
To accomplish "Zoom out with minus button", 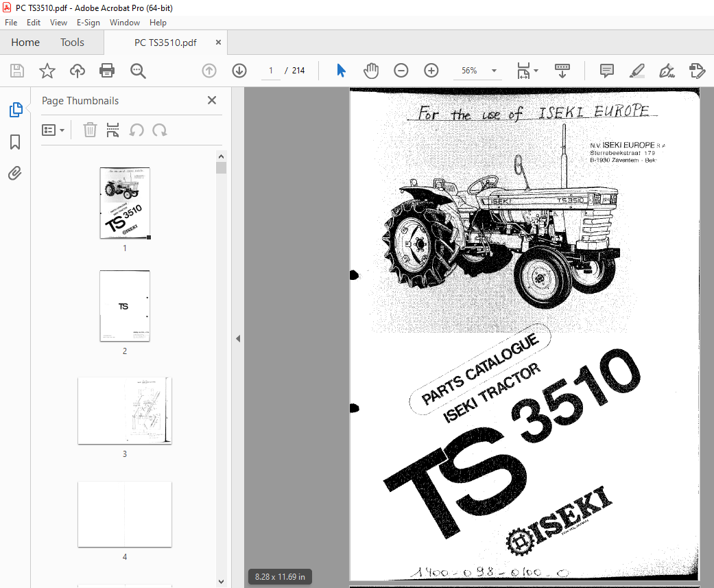I will pyautogui.click(x=401, y=71).
